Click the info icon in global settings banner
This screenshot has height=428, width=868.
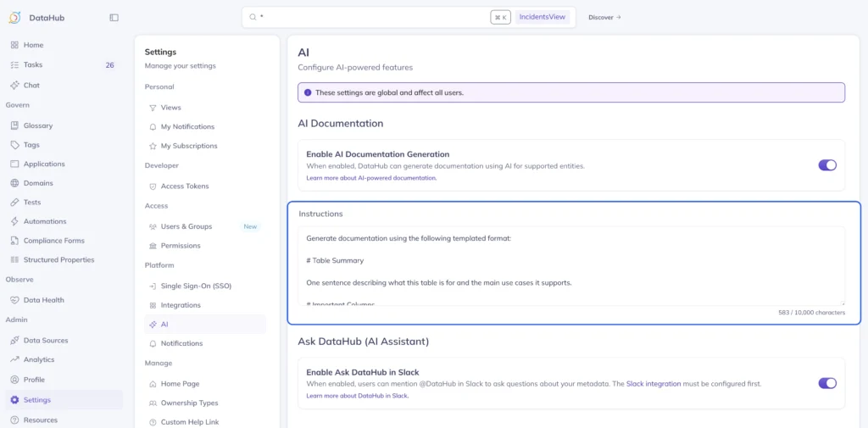pos(308,92)
